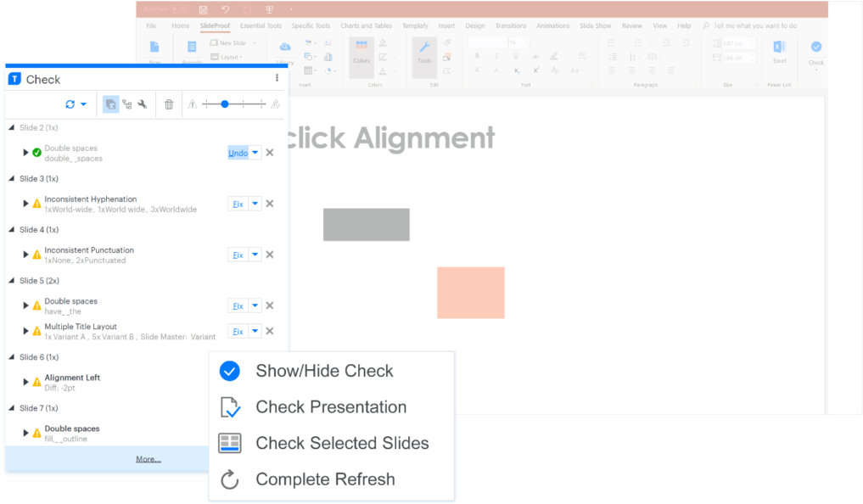Click the refresh icon in Check panel
This screenshot has height=504, width=863.
70,104
